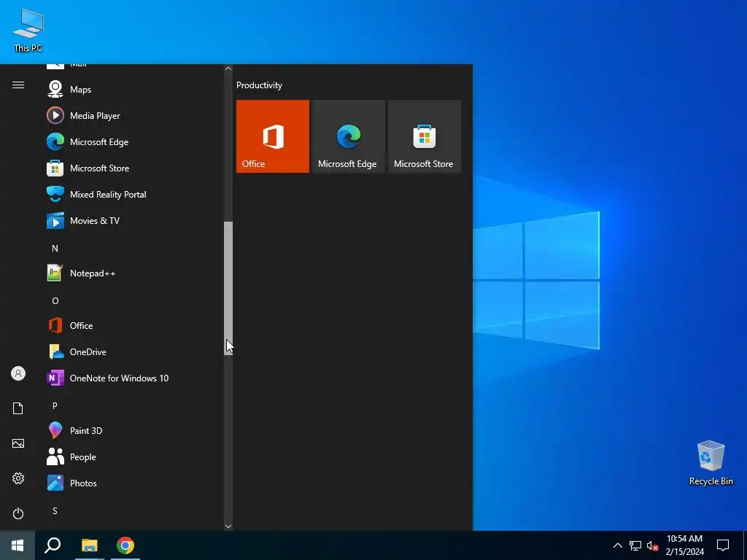Open Pictures from the Start sidebar
The width and height of the screenshot is (747, 560).
point(18,443)
